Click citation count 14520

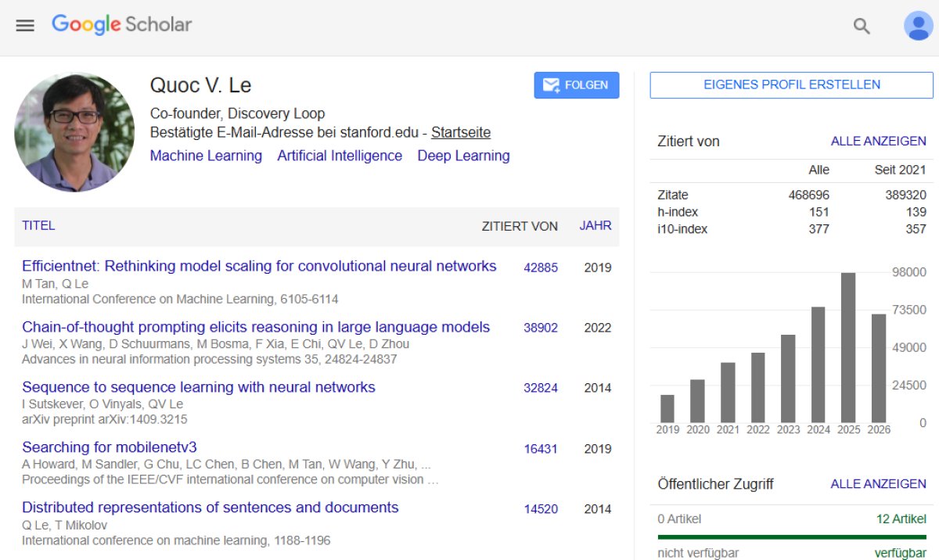tap(541, 509)
